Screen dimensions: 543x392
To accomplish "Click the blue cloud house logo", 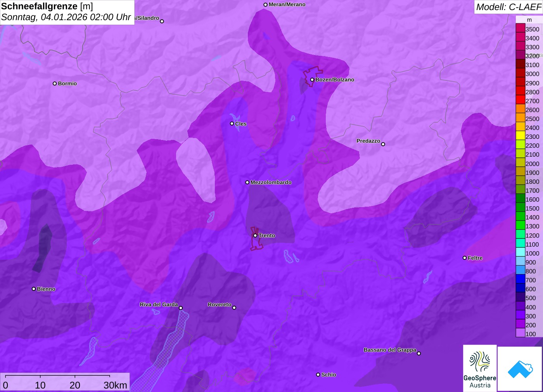I will [520, 369].
